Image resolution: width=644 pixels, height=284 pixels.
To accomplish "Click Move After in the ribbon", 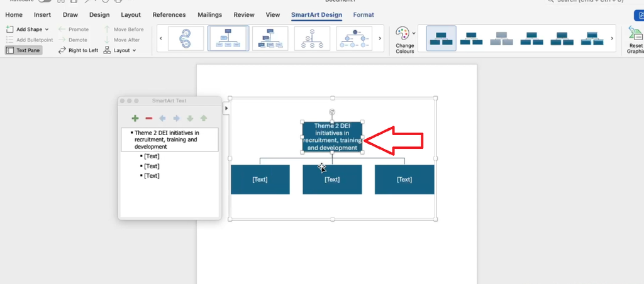I will click(122, 40).
